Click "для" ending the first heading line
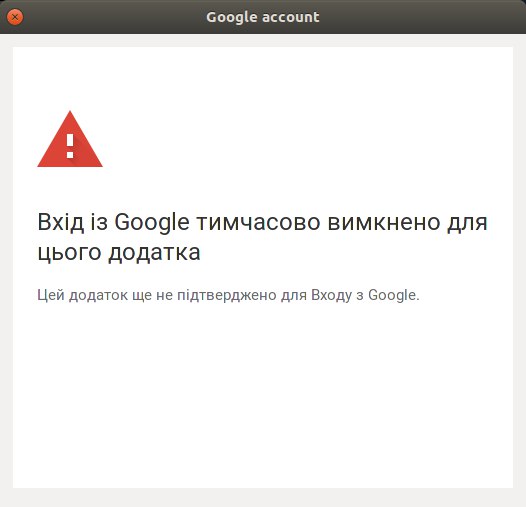The height and width of the screenshot is (507, 526). click(x=467, y=223)
